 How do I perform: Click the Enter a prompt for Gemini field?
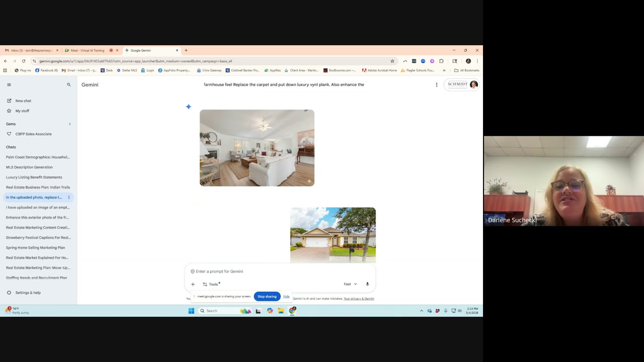point(279,271)
